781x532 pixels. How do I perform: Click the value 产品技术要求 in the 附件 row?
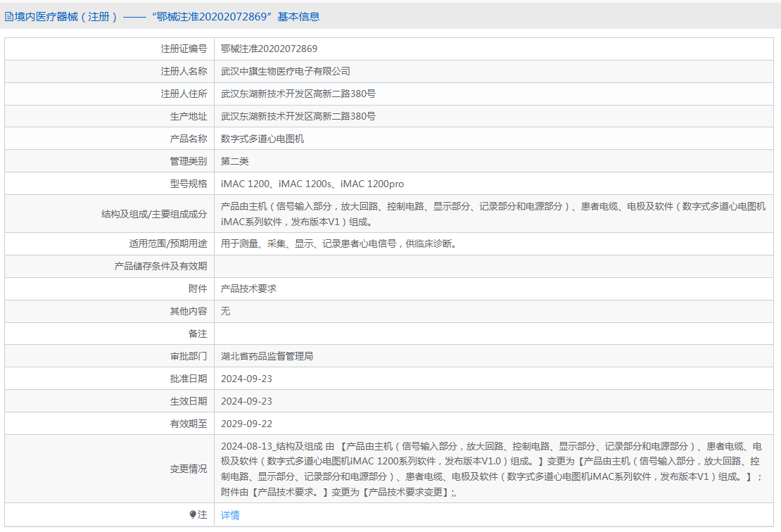248,289
